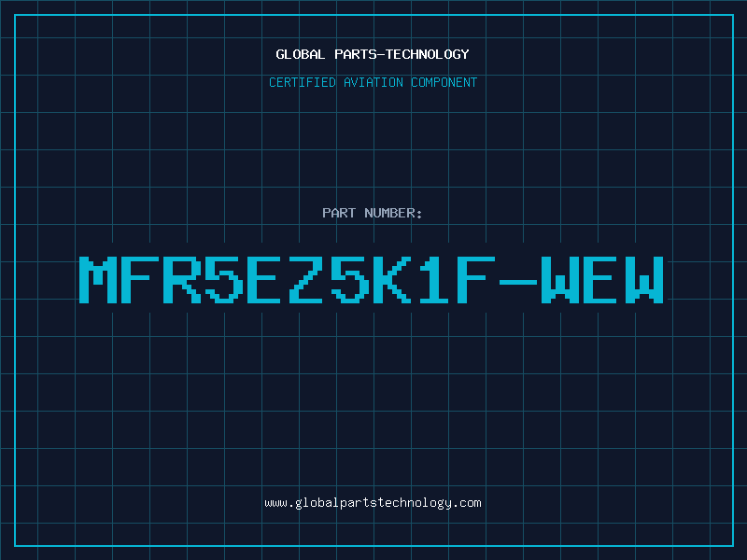Select the .com ending of the website URL

tap(466, 503)
